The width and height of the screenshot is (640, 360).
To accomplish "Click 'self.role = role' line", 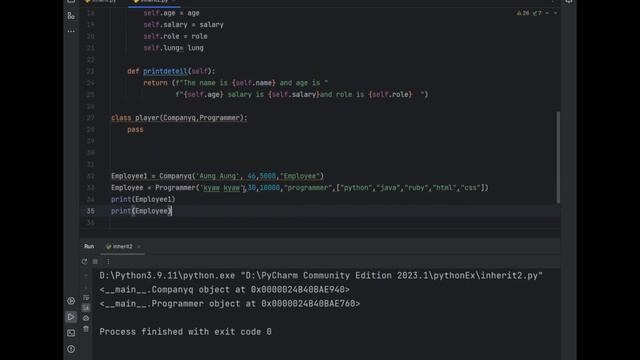I will pos(175,36).
